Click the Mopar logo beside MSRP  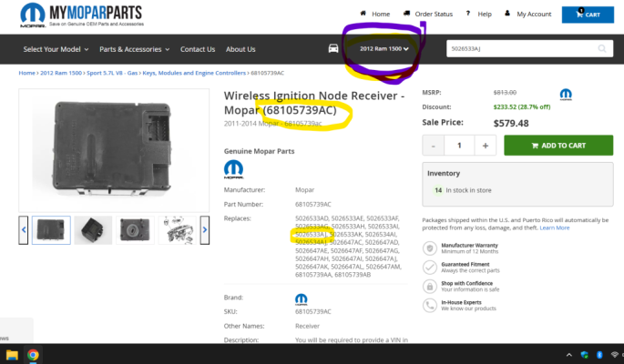[566, 94]
